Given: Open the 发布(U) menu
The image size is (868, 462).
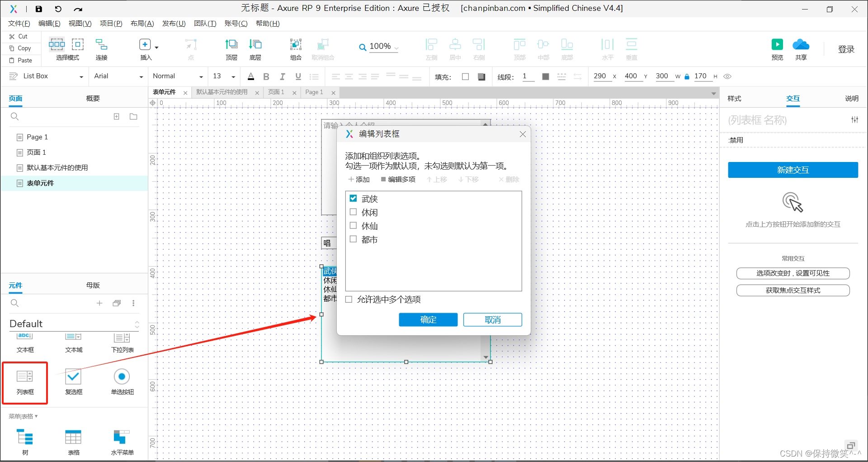Looking at the screenshot, I should [174, 24].
